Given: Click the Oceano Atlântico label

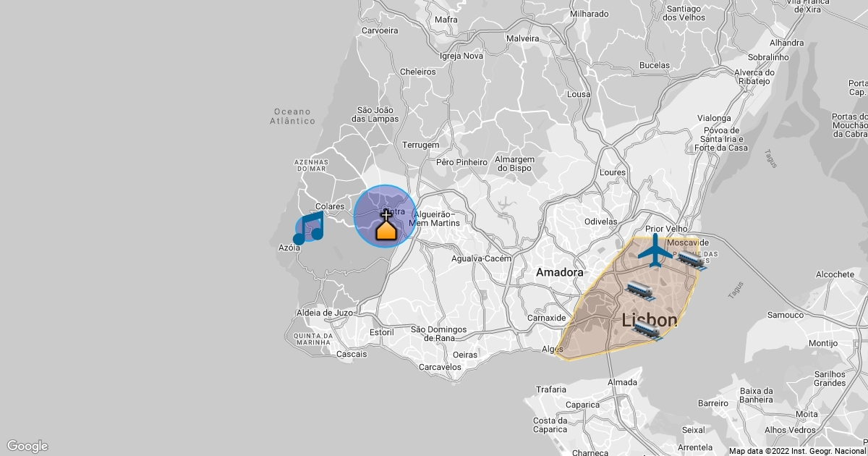Looking at the screenshot, I should [292, 117].
